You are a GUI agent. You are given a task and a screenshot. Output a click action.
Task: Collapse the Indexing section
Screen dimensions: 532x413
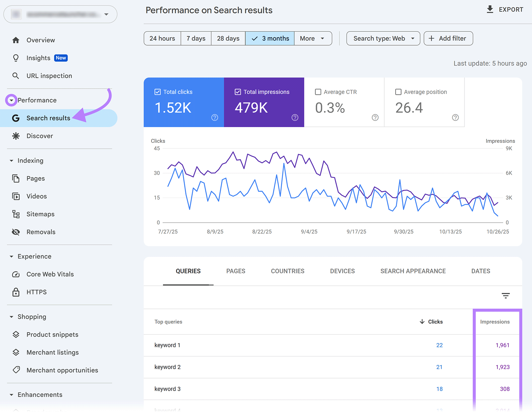pos(12,160)
